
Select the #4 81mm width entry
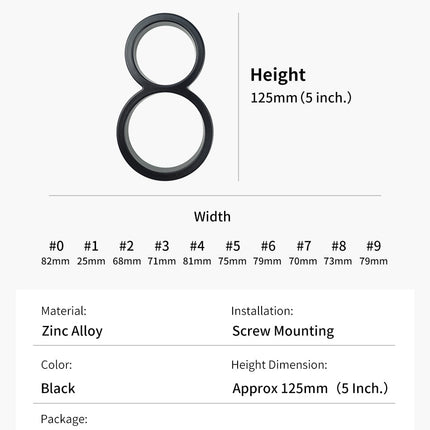pyautogui.click(x=197, y=253)
